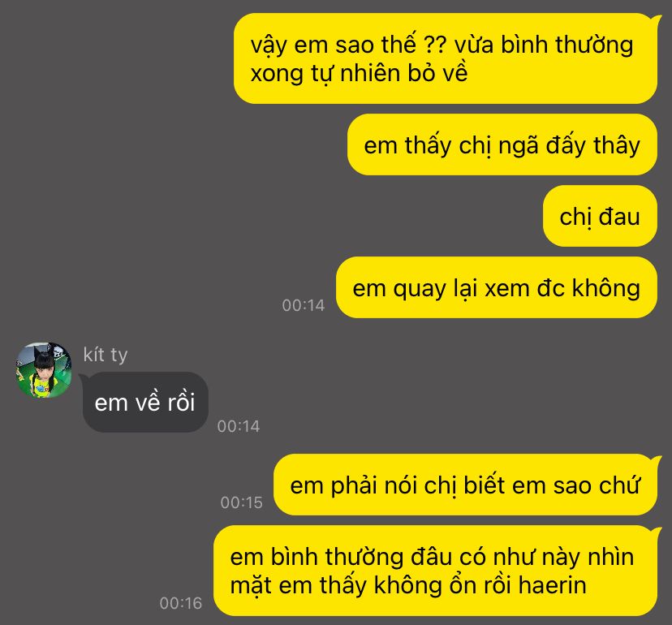Image resolution: width=672 pixels, height=625 pixels.
Task: Click the '??' in the first yellow message
Action: point(434,45)
